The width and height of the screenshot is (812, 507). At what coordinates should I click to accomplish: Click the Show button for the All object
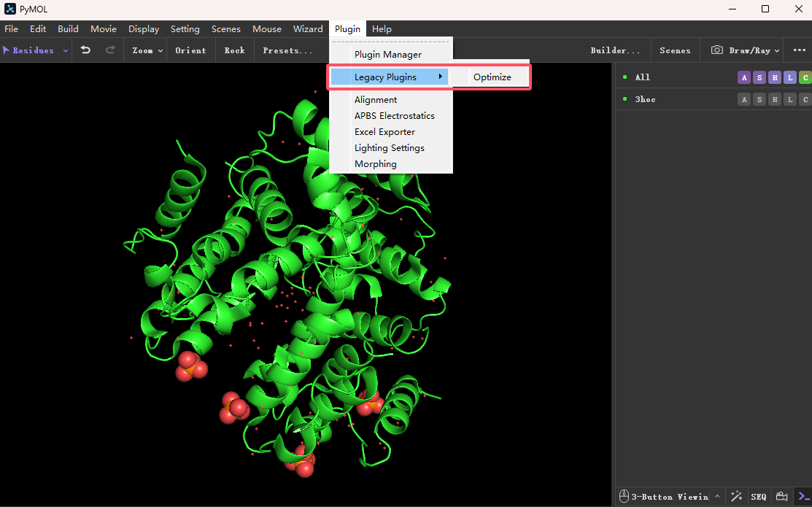click(x=759, y=77)
